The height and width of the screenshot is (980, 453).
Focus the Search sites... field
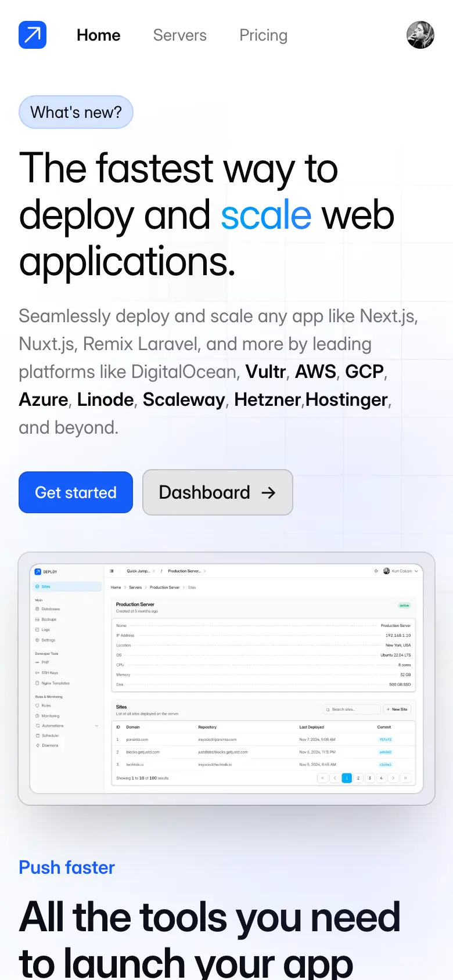pos(352,709)
